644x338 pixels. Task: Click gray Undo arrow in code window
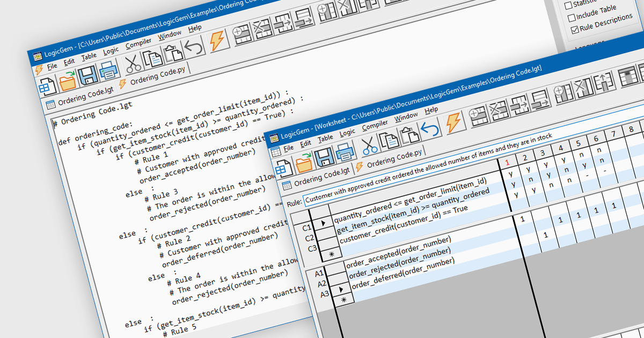coord(193,48)
